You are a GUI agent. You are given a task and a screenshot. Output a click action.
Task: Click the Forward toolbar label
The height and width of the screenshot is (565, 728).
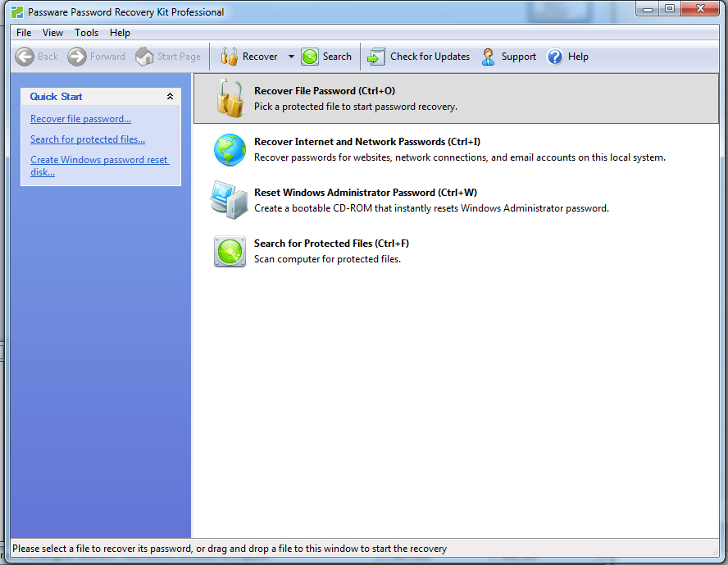[107, 57]
